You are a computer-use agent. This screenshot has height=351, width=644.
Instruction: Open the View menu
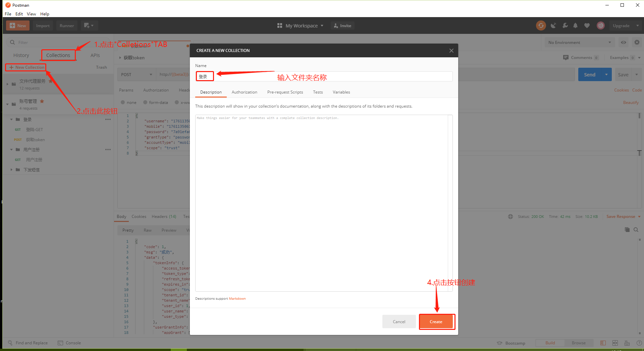click(x=32, y=14)
